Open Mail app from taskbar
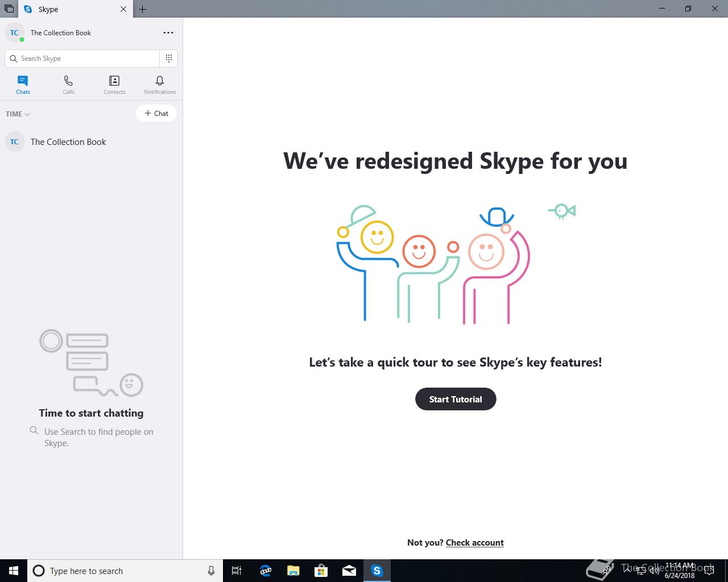The image size is (728, 582). 349,571
